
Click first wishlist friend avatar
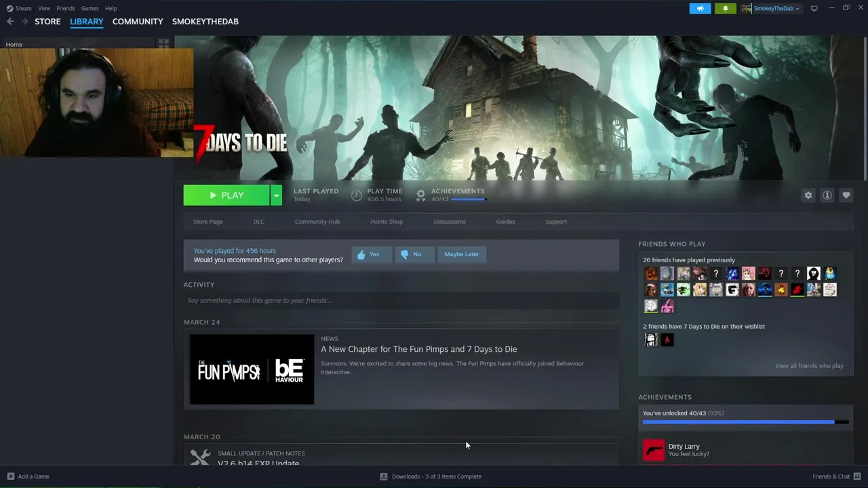[651, 340]
